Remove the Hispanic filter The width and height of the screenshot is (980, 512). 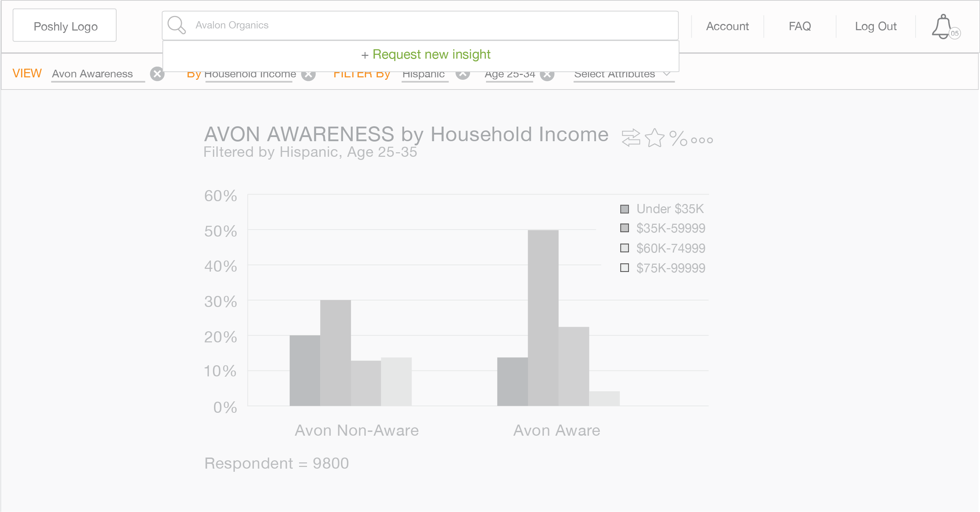point(463,75)
